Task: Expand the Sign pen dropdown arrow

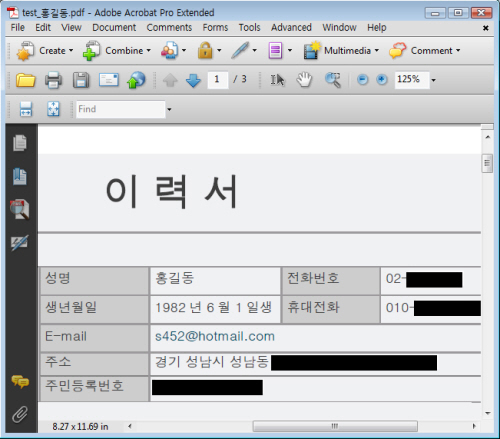Action: pyautogui.click(x=254, y=51)
